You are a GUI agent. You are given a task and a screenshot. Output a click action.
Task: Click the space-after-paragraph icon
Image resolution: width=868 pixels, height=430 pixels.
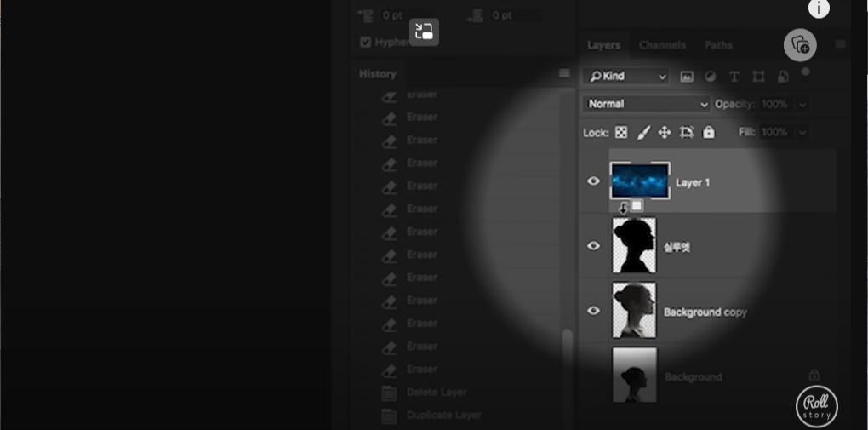(475, 16)
